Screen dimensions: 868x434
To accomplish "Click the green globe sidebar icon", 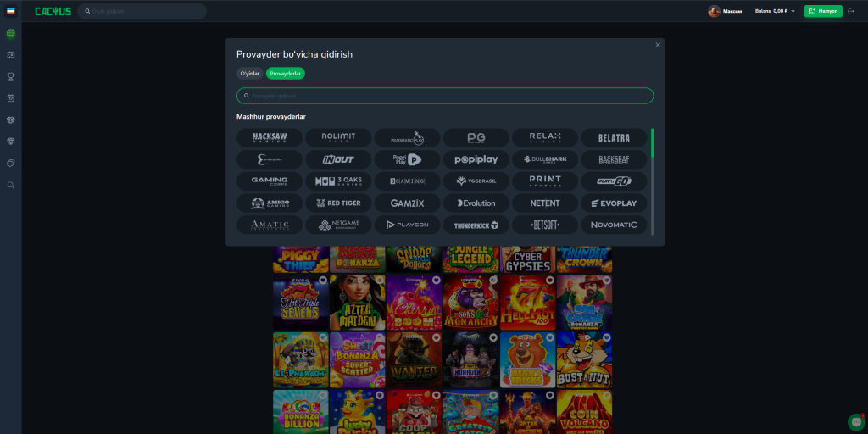I will click(11, 33).
